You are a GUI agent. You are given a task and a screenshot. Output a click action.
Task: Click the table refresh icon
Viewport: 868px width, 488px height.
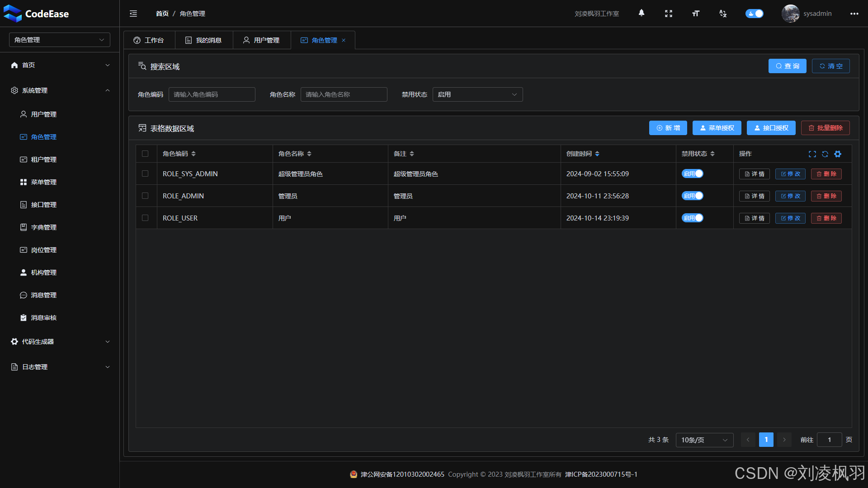pos(825,154)
